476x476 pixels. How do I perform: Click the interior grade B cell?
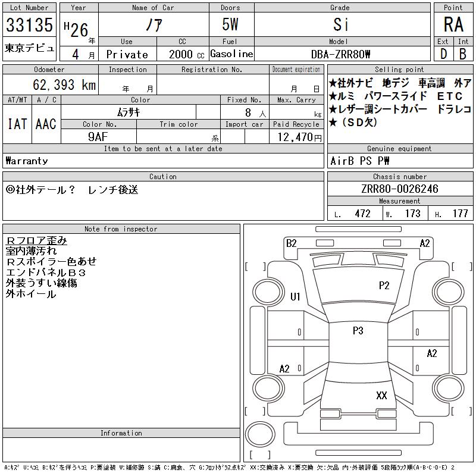tap(463, 54)
